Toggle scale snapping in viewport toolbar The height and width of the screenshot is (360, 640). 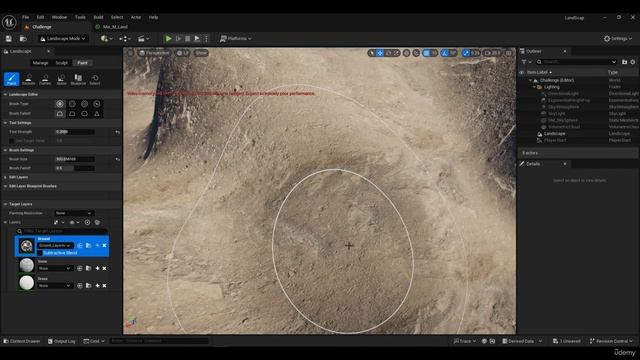[x=466, y=53]
